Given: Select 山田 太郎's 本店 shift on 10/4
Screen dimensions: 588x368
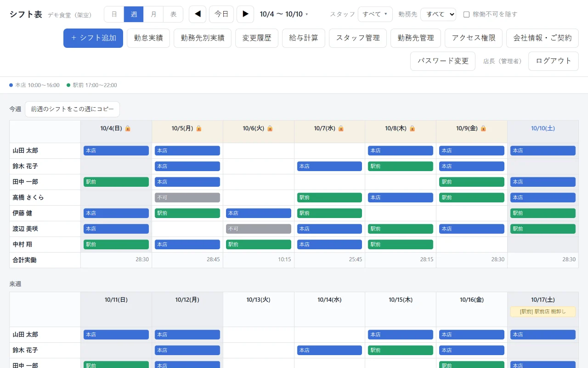Looking at the screenshot, I should [116, 151].
